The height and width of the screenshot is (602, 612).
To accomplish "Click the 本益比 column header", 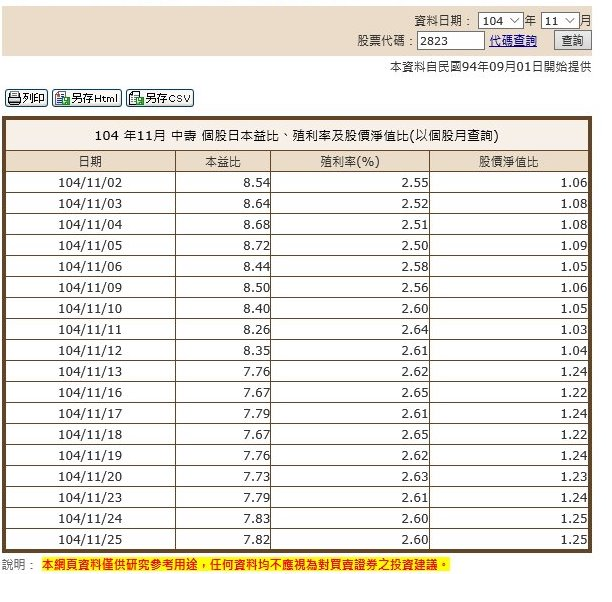I will [x=223, y=161].
